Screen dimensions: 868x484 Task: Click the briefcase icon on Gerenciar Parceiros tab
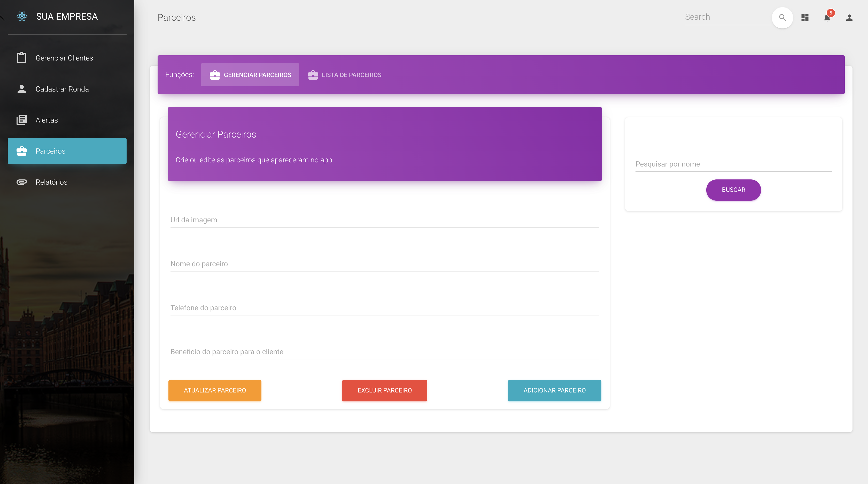click(x=215, y=75)
